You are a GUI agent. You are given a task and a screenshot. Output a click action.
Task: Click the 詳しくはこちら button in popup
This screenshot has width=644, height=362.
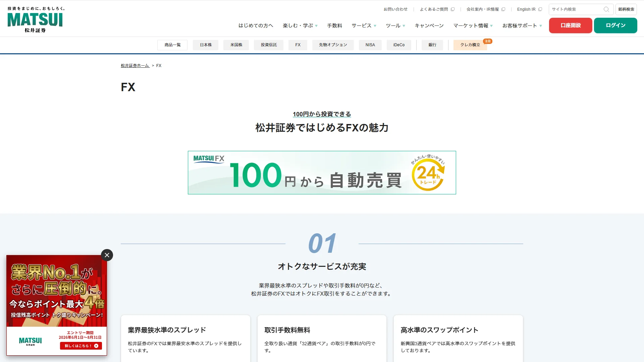click(x=81, y=346)
